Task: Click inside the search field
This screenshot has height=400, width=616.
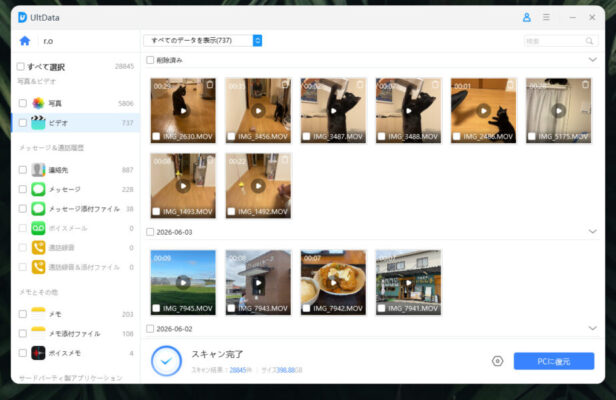Action: pyautogui.click(x=561, y=41)
